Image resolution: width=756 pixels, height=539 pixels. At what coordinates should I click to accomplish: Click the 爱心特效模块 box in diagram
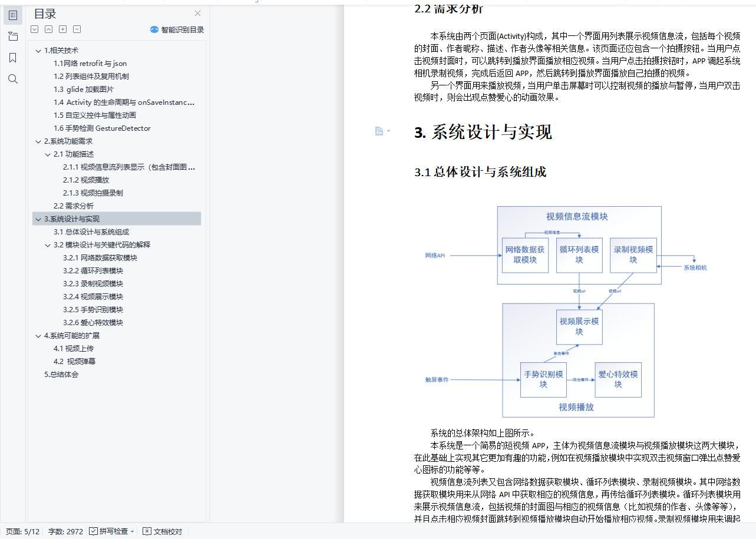618,379
